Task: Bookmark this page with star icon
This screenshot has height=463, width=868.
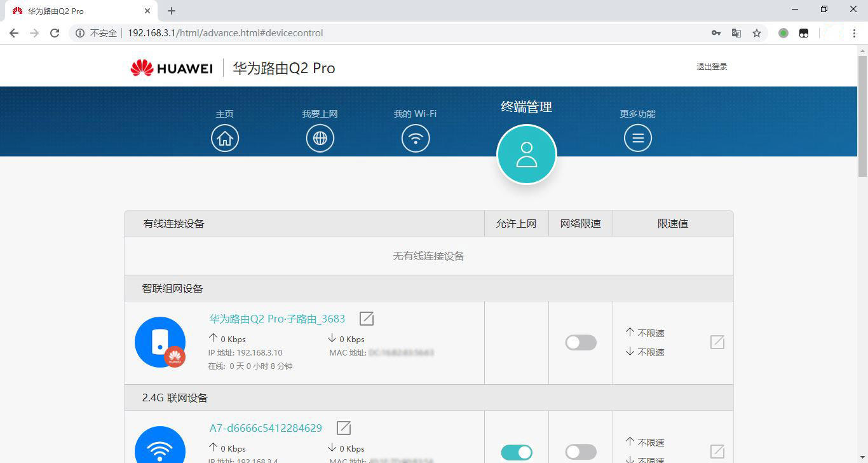Action: [x=757, y=33]
